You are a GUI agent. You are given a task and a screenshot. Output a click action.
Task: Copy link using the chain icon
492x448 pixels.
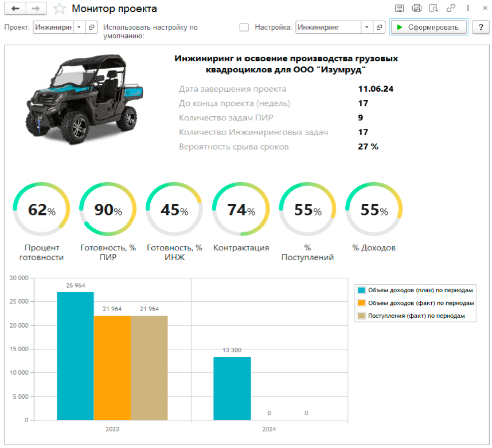pos(451,9)
